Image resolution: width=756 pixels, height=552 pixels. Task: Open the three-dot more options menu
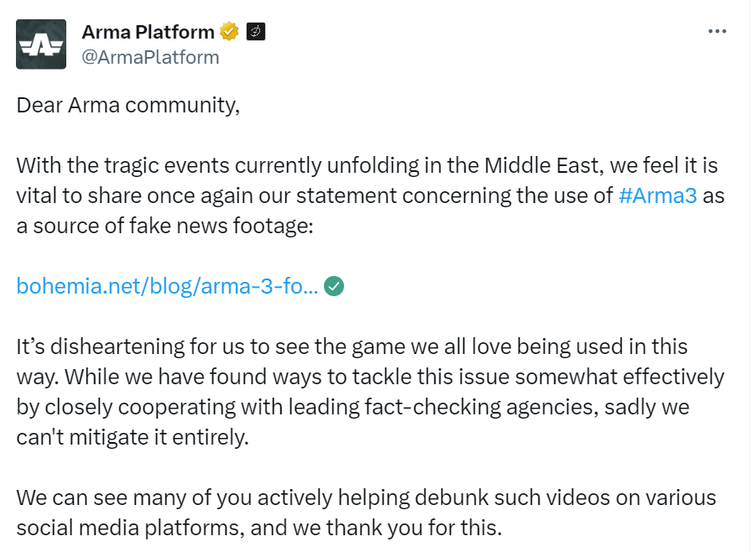coord(717,31)
